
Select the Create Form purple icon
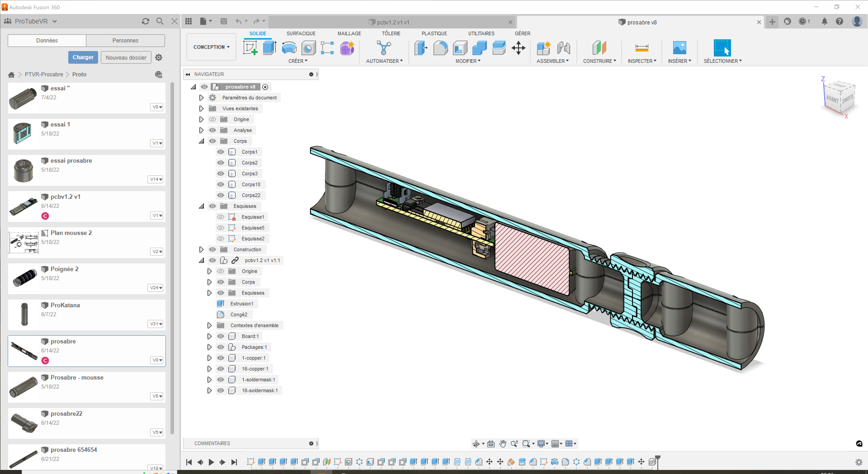pyautogui.click(x=347, y=47)
